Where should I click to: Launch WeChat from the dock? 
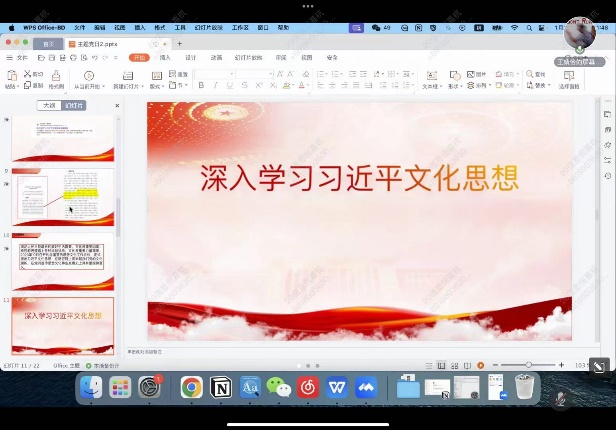point(279,387)
